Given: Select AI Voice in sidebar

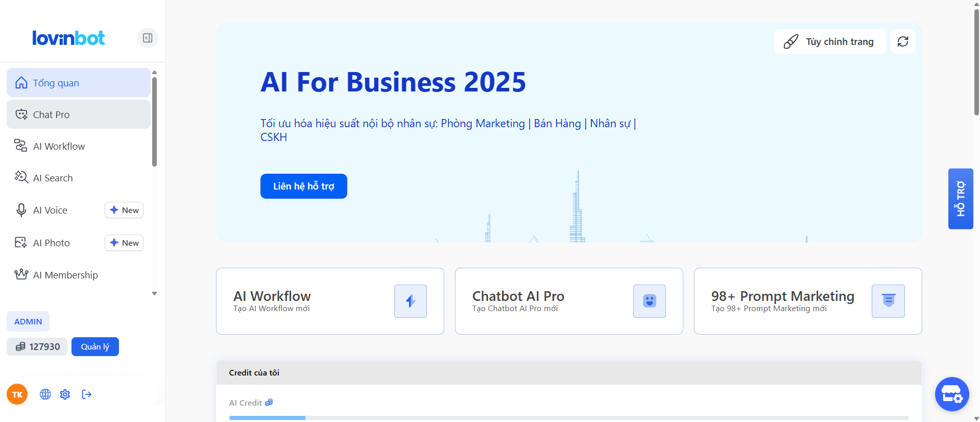Looking at the screenshot, I should pos(50,210).
